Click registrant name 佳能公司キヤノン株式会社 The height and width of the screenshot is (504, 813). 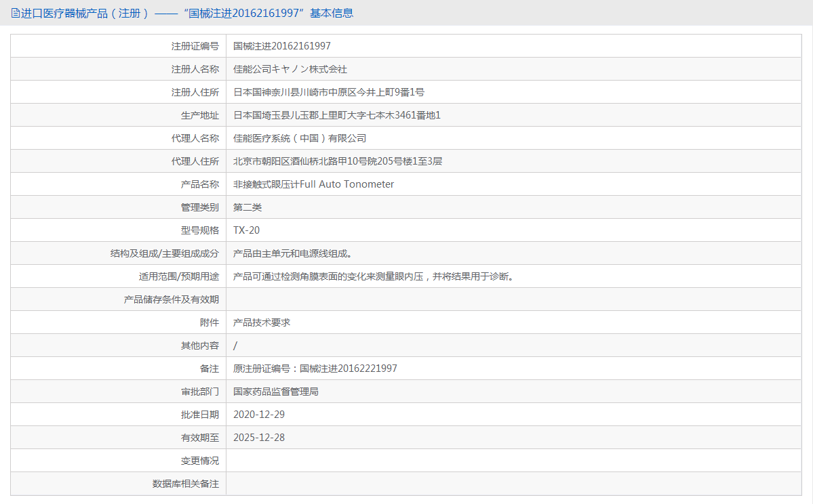tap(290, 69)
